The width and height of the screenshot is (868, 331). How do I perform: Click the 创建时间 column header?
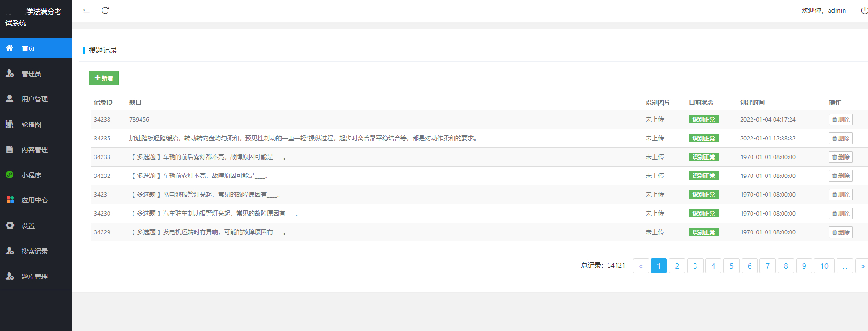[x=752, y=102]
